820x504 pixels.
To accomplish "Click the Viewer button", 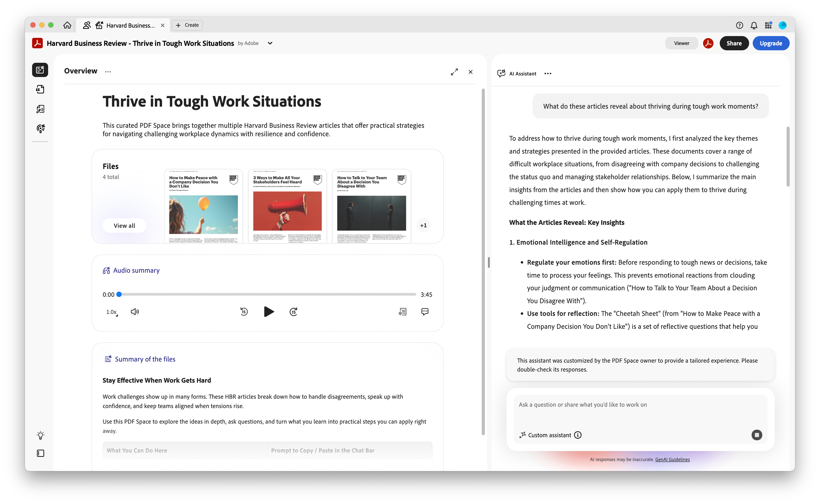I will (x=682, y=43).
